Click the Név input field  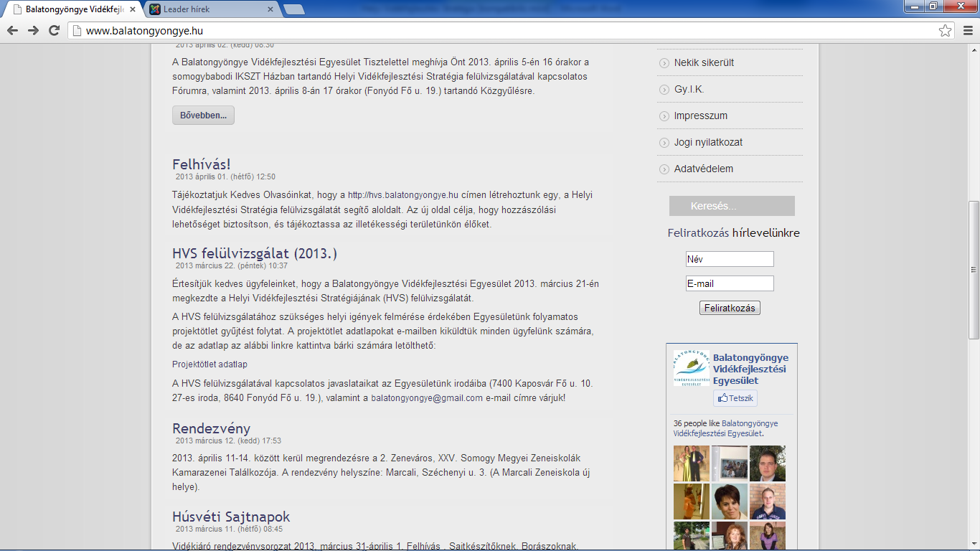(730, 259)
